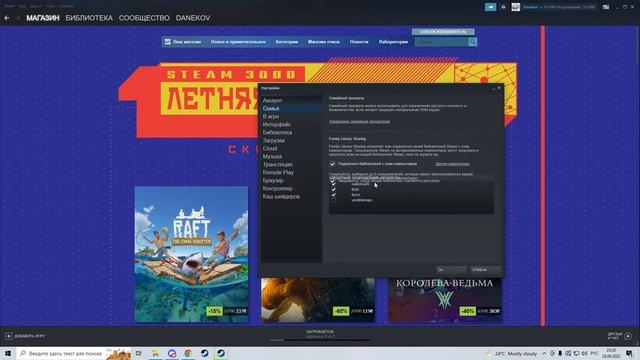Click the Windows taskbar search box
This screenshot has height=360, width=640.
73,353
